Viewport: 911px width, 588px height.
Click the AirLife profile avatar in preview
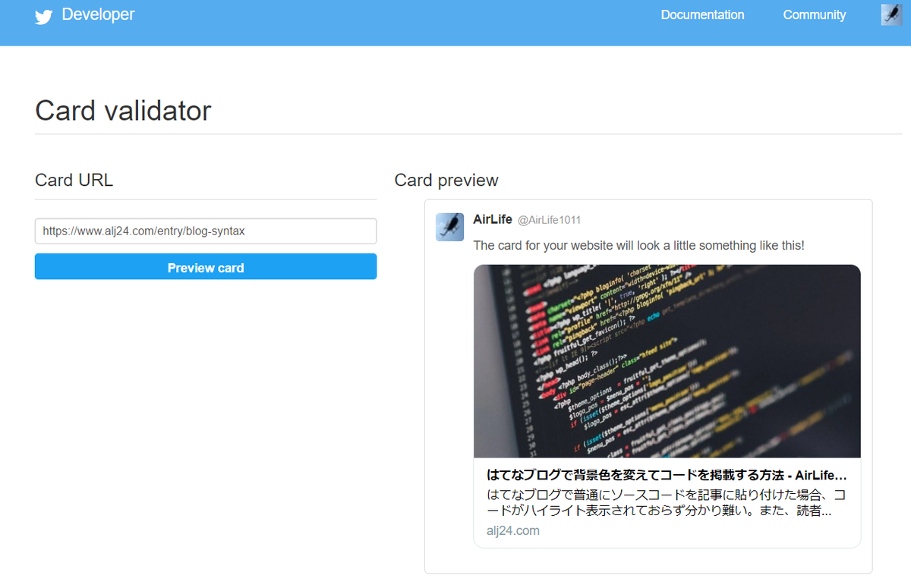(449, 227)
